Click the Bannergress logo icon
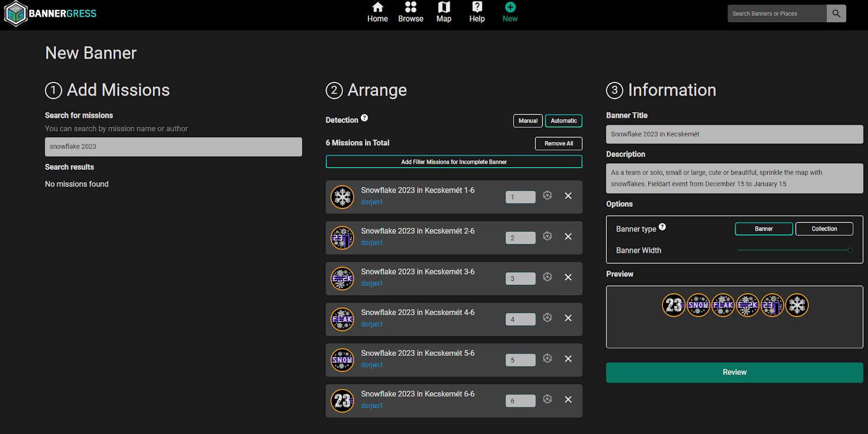This screenshot has width=868, height=434. (16, 14)
